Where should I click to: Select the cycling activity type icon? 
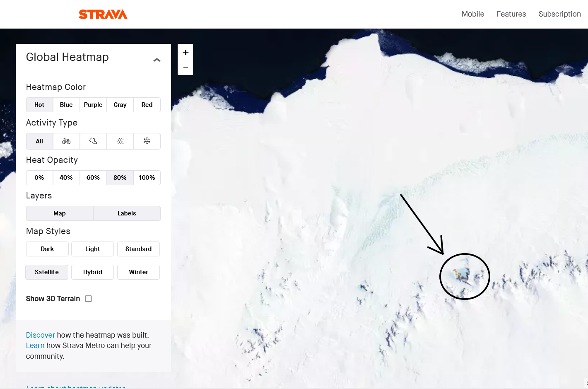pyautogui.click(x=66, y=141)
